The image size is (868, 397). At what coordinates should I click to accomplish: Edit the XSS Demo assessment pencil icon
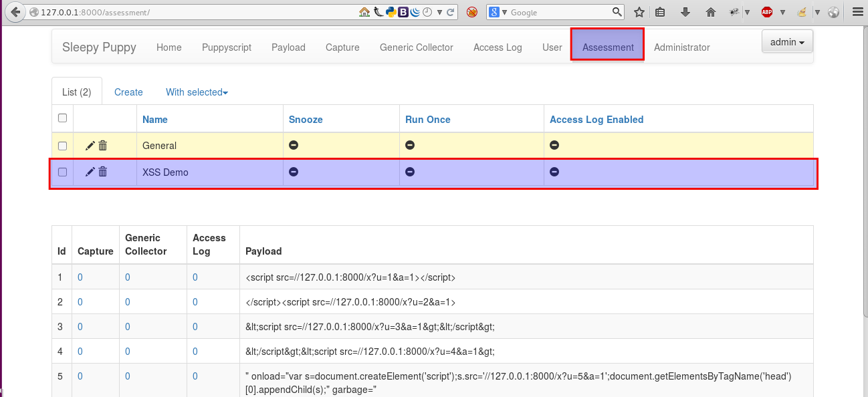point(90,172)
